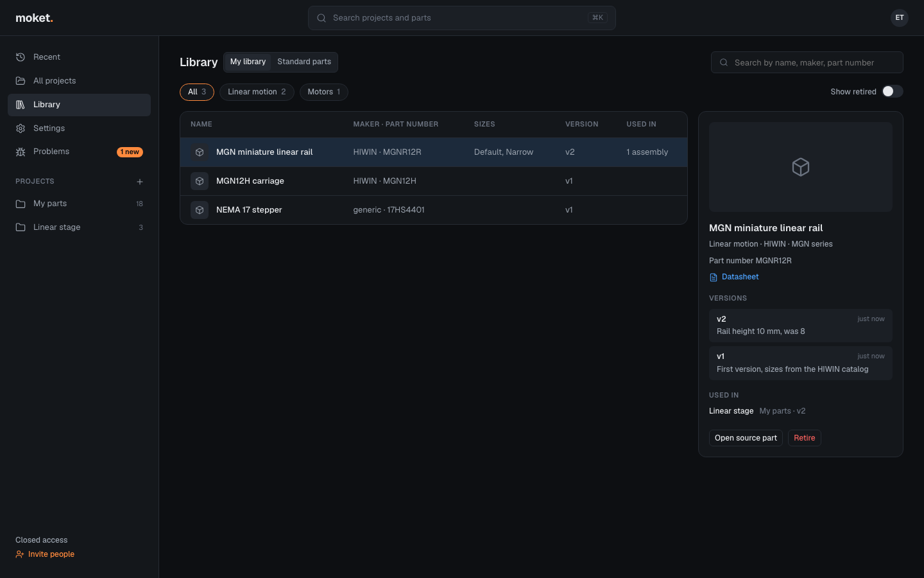Click the NAME column header
Screen dimensions: 924x578
[201, 125]
